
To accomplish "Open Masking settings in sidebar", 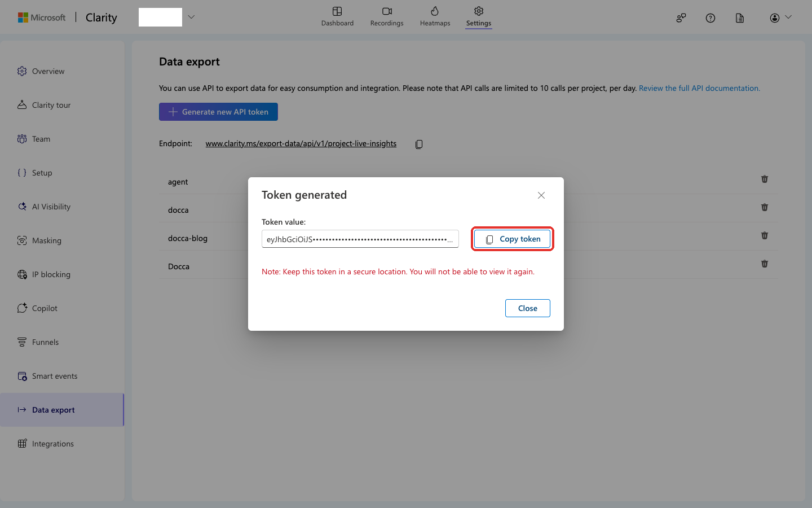I will coord(62,240).
